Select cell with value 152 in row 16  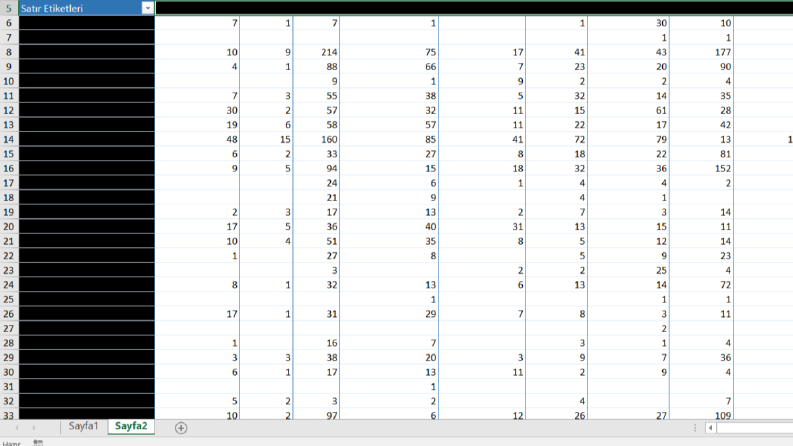click(701, 168)
